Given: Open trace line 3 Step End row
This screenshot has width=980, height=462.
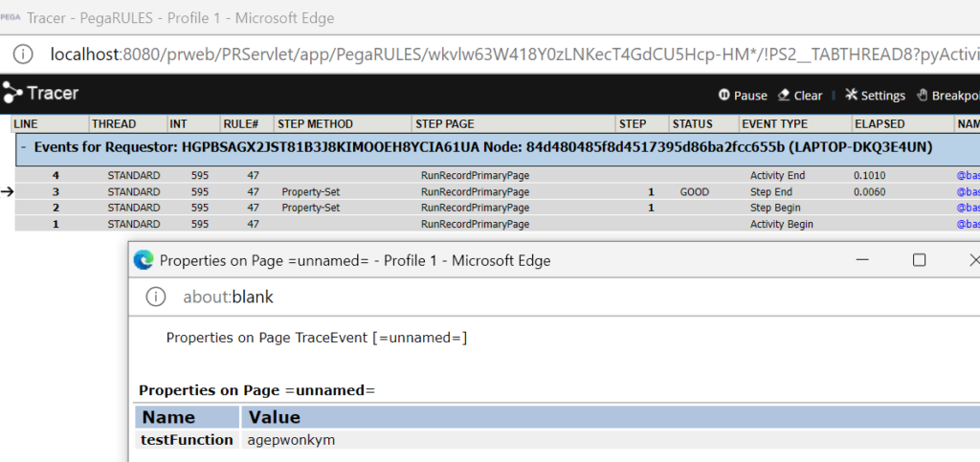Looking at the screenshot, I should pos(497,191).
